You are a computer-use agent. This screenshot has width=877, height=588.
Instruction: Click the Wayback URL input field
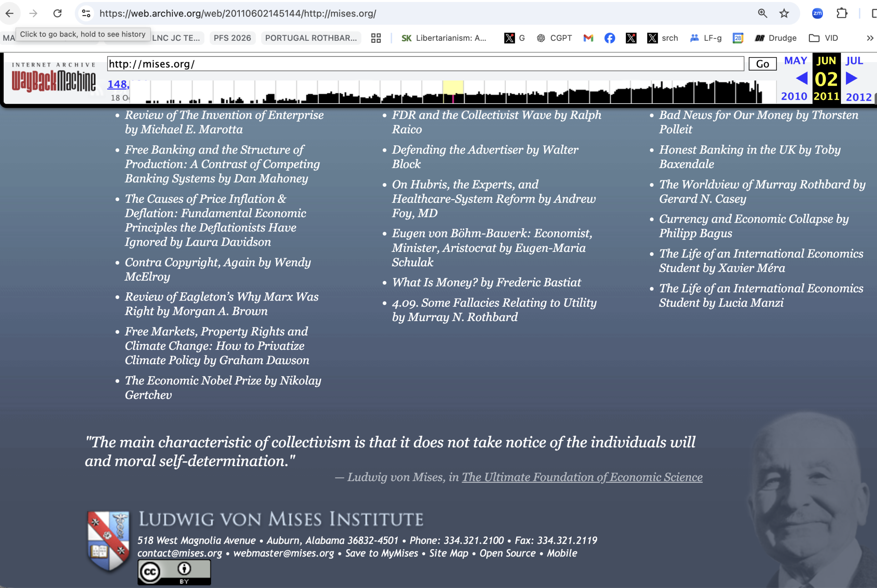[425, 64]
